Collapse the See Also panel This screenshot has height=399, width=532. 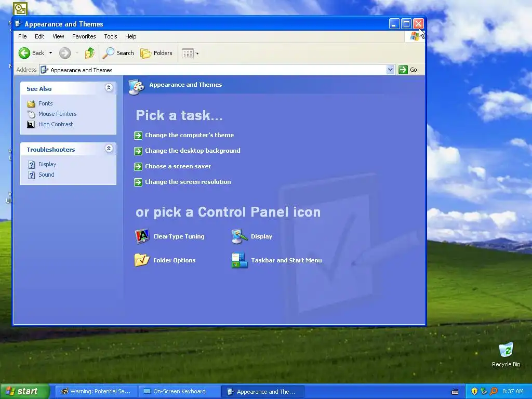(x=109, y=88)
